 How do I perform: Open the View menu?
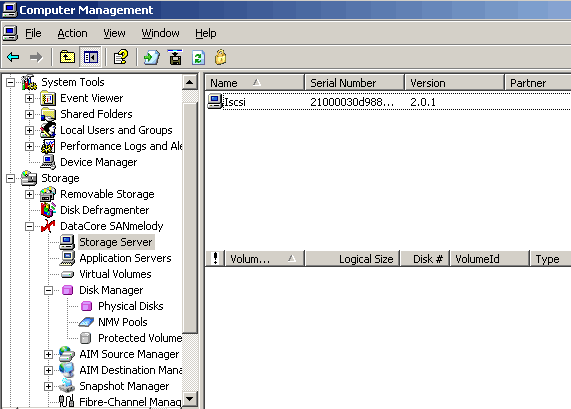(114, 34)
